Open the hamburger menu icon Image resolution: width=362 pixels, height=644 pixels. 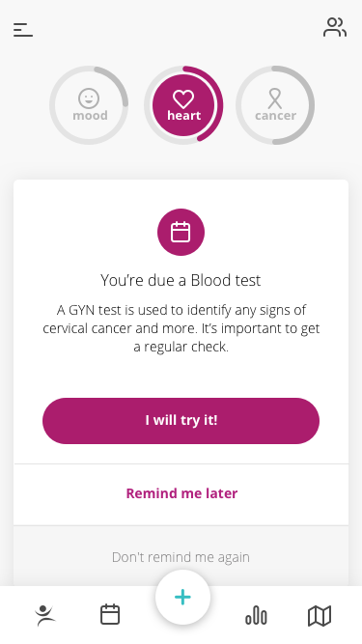pyautogui.click(x=23, y=30)
